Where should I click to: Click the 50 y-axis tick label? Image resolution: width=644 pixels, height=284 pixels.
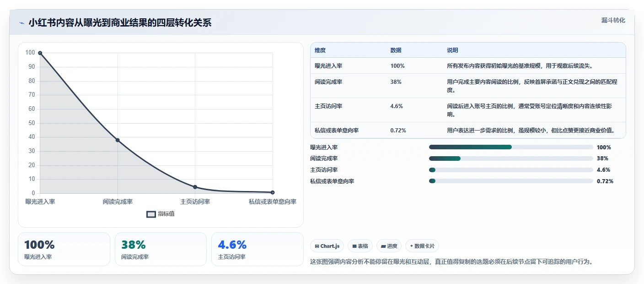click(x=32, y=123)
